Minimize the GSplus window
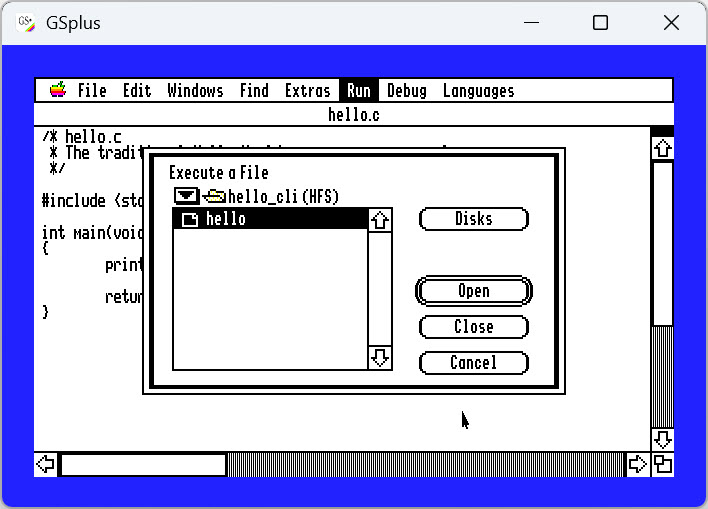708x509 pixels. [x=531, y=23]
